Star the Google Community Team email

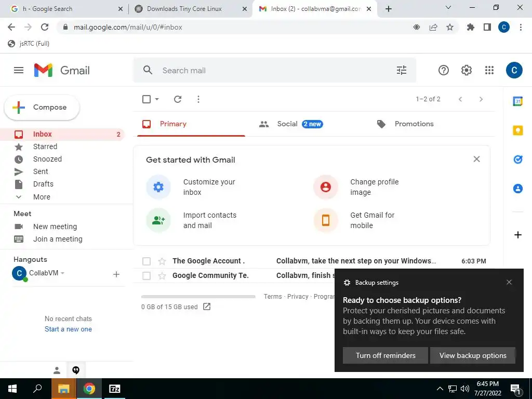point(162,275)
